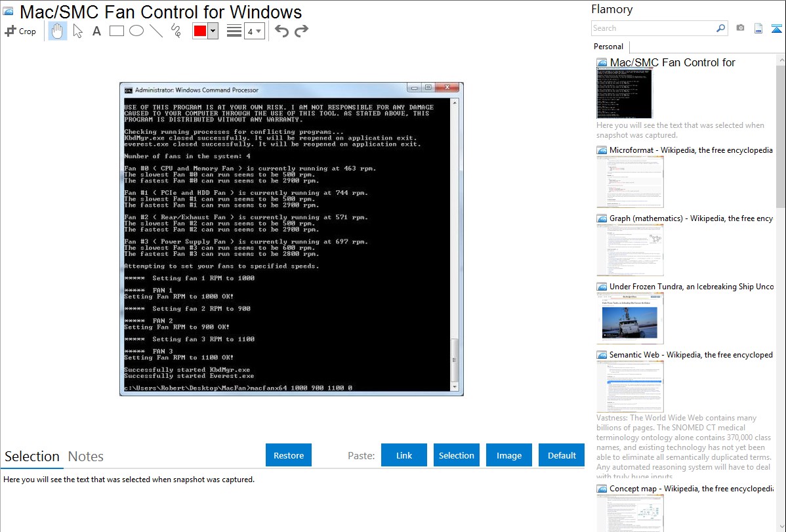Click the Default paste button
Screen dimensions: 786x532
pos(562,455)
